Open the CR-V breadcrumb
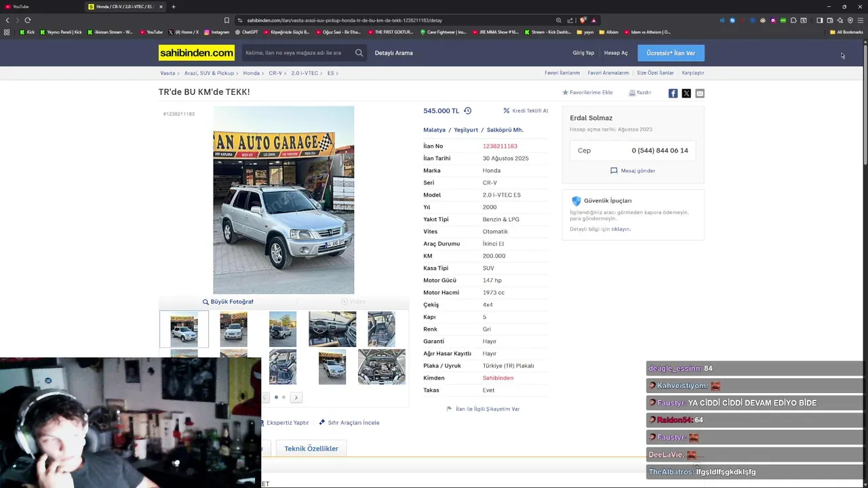 coord(275,73)
